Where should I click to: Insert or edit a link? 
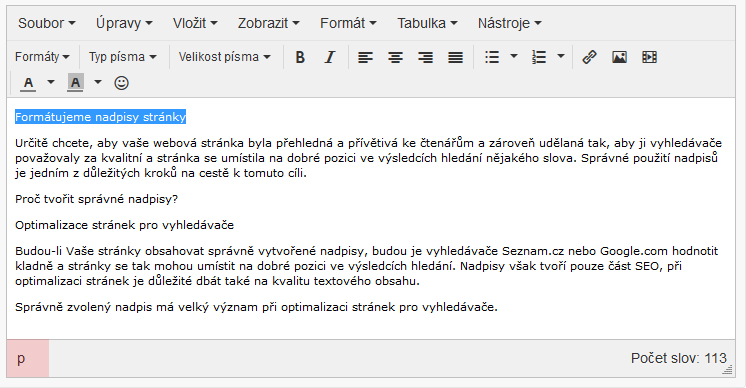pos(589,57)
